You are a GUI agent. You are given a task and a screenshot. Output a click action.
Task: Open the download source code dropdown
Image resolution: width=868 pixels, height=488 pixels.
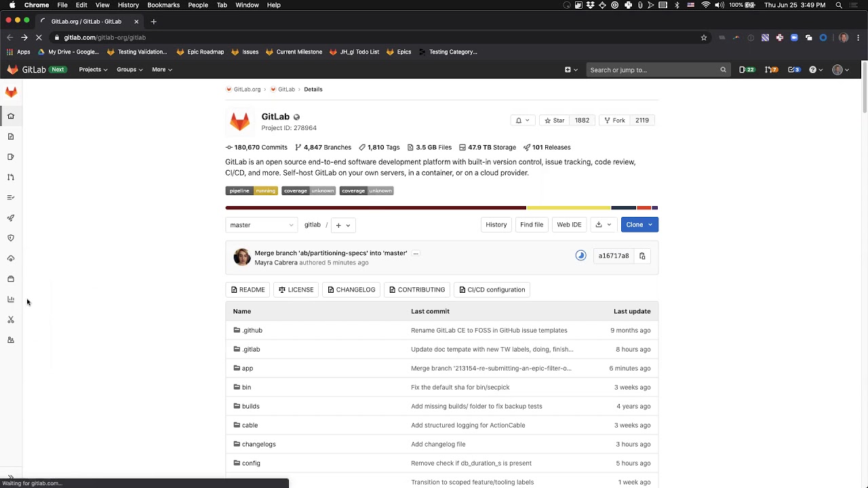tap(603, 224)
